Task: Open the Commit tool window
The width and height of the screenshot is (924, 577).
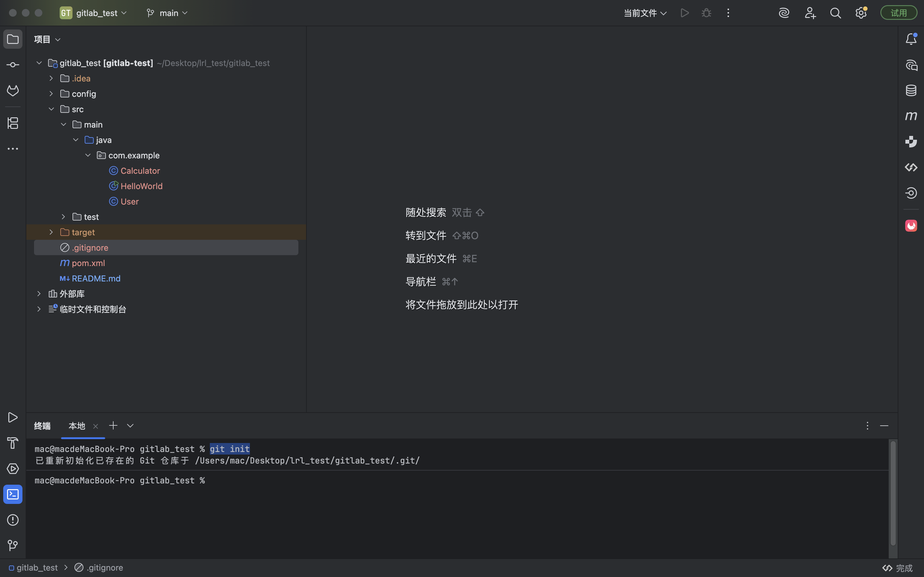Action: coord(13,64)
